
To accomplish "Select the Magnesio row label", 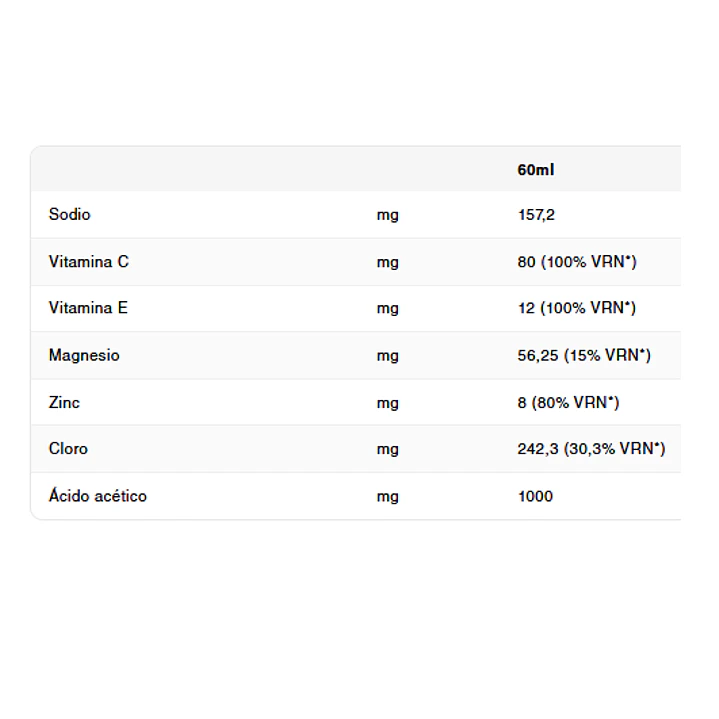I will pyautogui.click(x=84, y=355).
